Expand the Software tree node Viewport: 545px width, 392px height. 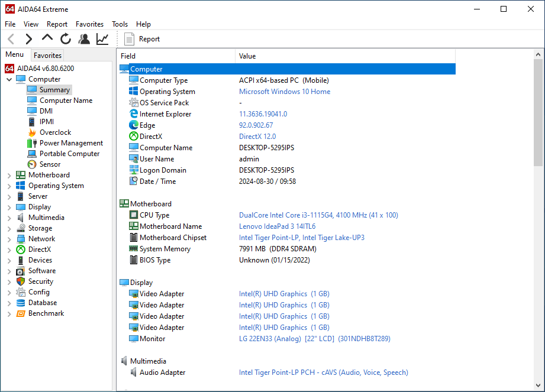coord(9,271)
